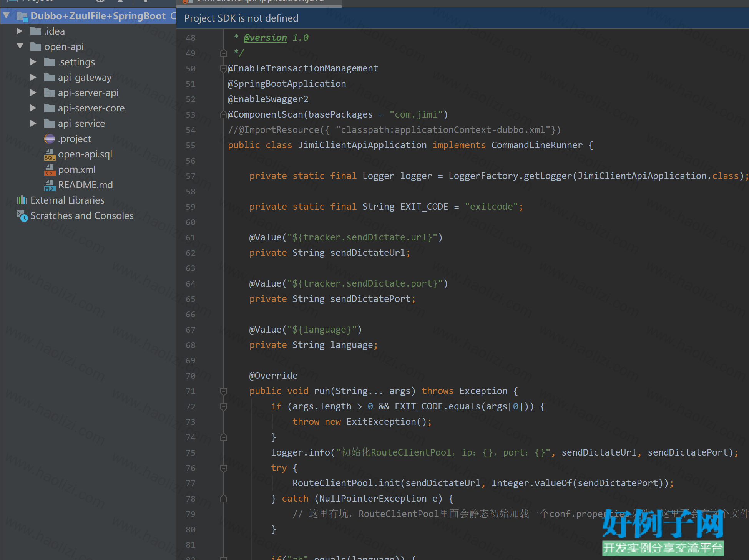Screen dimensions: 749x560
Task: Expand the api-gateway folder arrow
Action: click(x=33, y=77)
